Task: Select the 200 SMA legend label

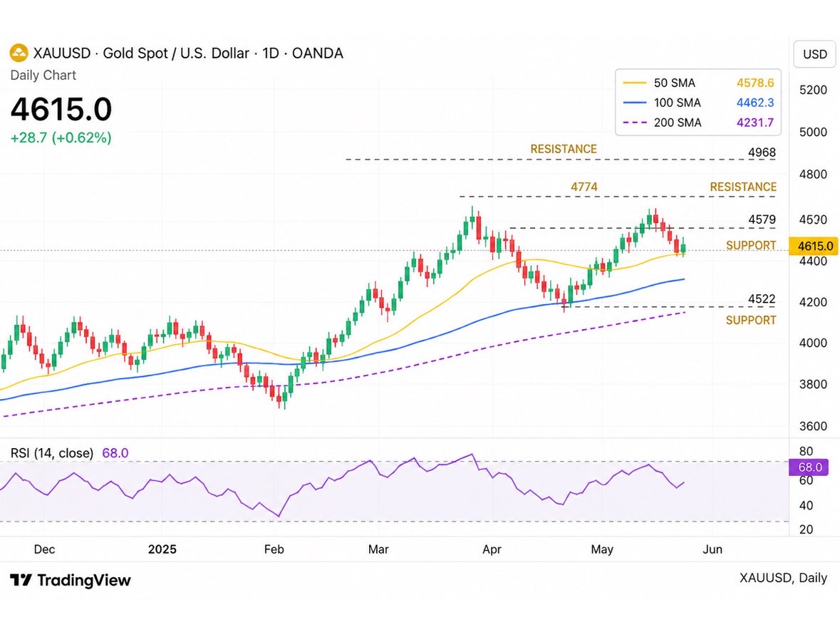Action: point(677,123)
